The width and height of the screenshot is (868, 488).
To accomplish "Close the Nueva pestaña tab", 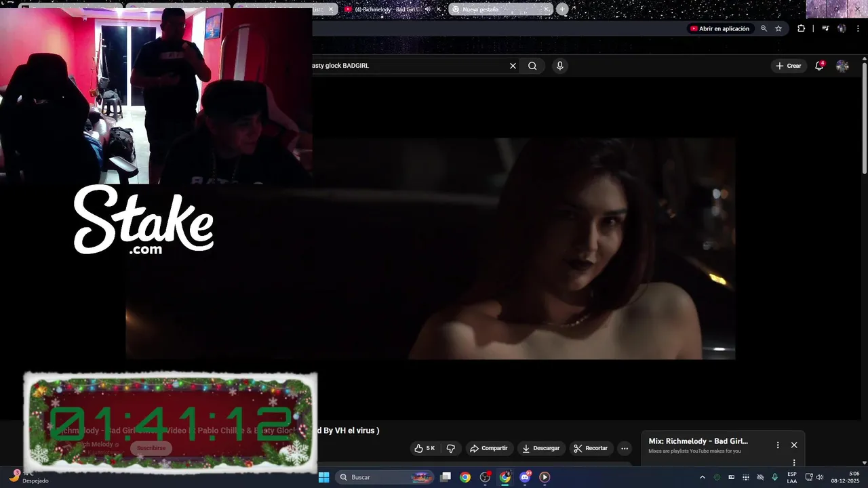I will 546,9.
